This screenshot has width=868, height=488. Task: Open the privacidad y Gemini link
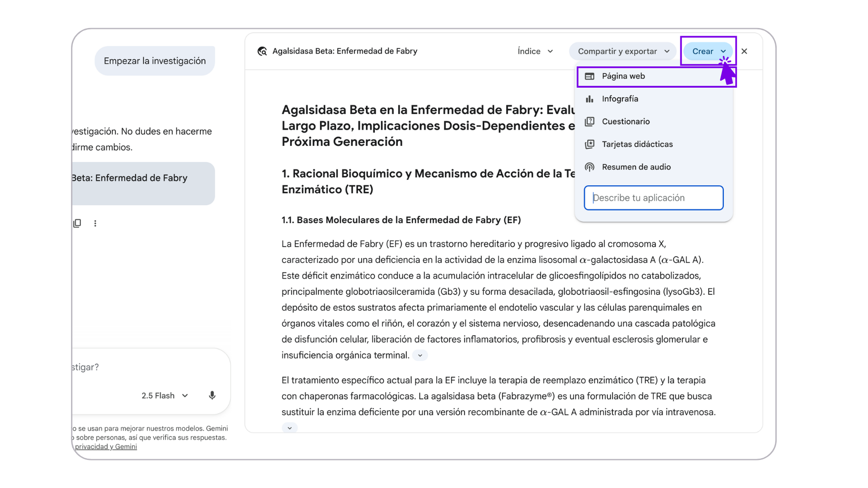click(106, 447)
